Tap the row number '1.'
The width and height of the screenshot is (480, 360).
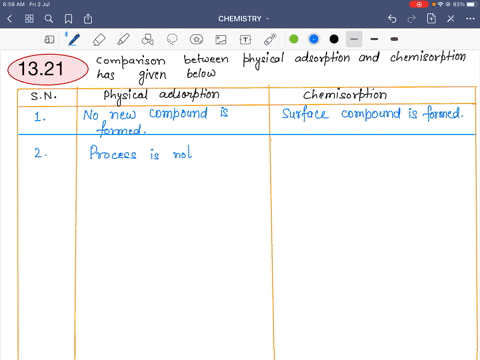tap(40, 117)
